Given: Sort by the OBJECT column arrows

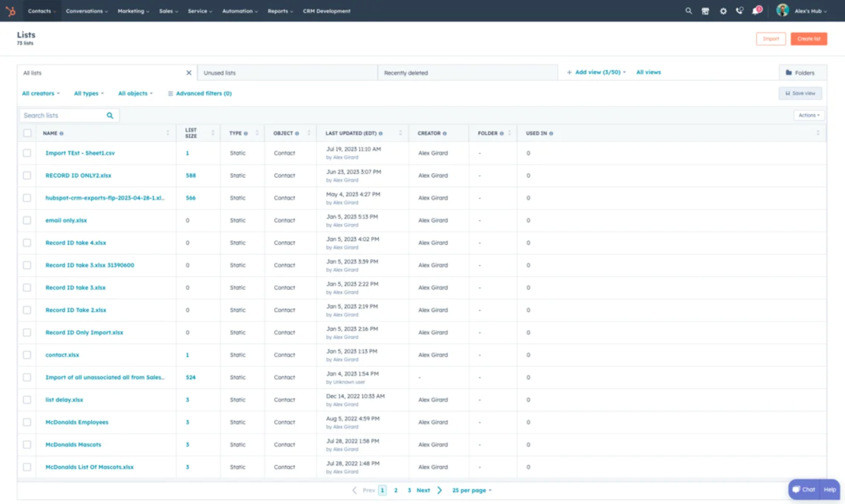Looking at the screenshot, I should click(309, 133).
